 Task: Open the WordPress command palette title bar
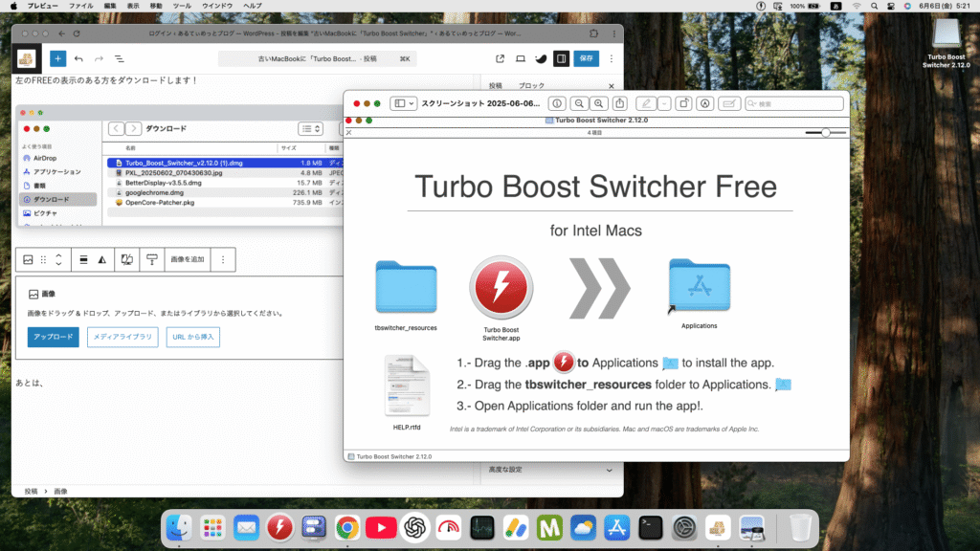click(318, 58)
